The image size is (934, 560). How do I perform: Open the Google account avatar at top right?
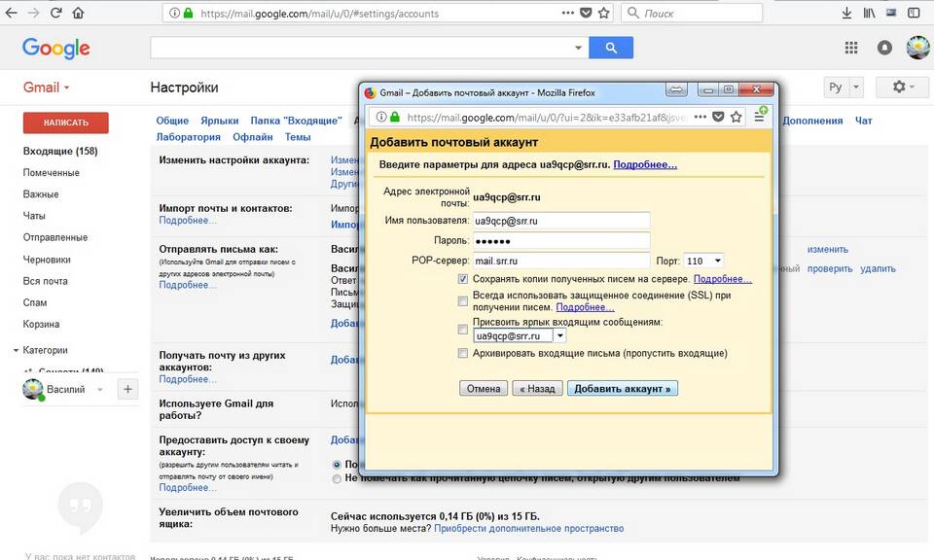pos(917,48)
